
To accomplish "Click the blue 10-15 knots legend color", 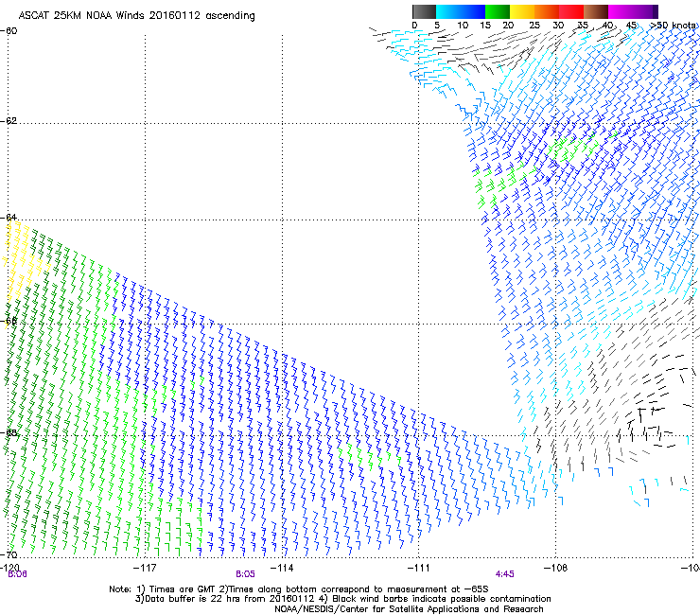I will 473,11.
